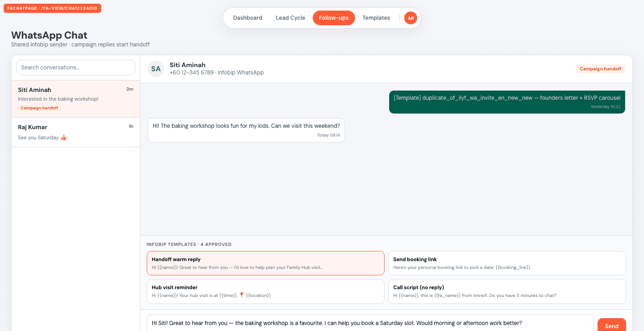Click the FAChatPage route label badge
644x331 pixels.
coord(52,8)
